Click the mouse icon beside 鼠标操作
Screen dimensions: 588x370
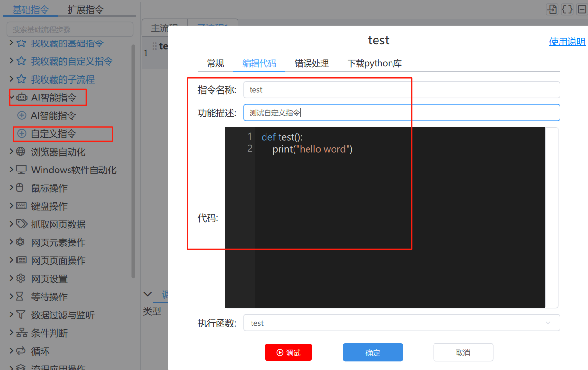click(x=20, y=188)
